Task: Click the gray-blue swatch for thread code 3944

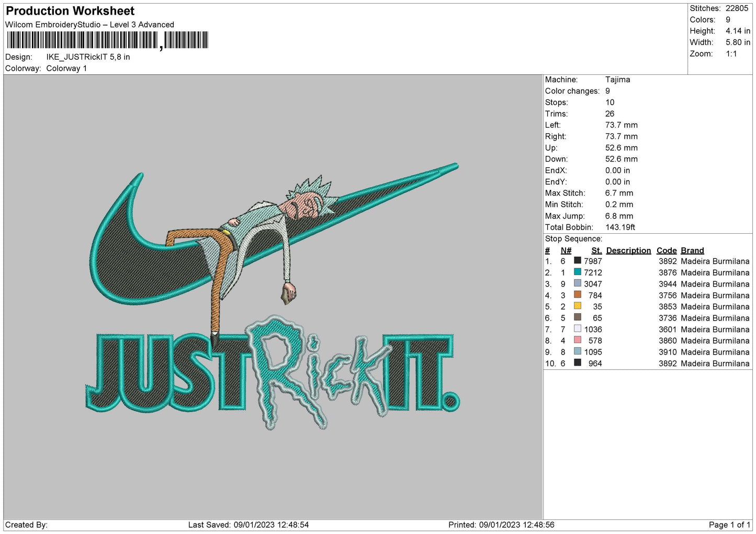Action: [x=577, y=283]
